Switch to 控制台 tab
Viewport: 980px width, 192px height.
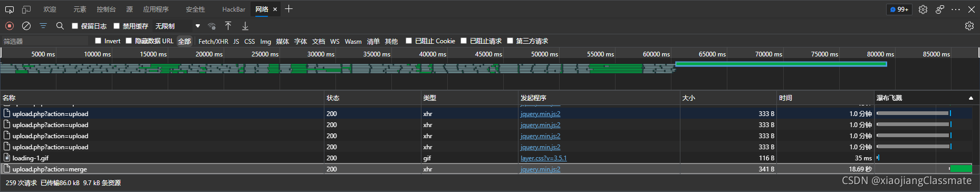(x=106, y=9)
